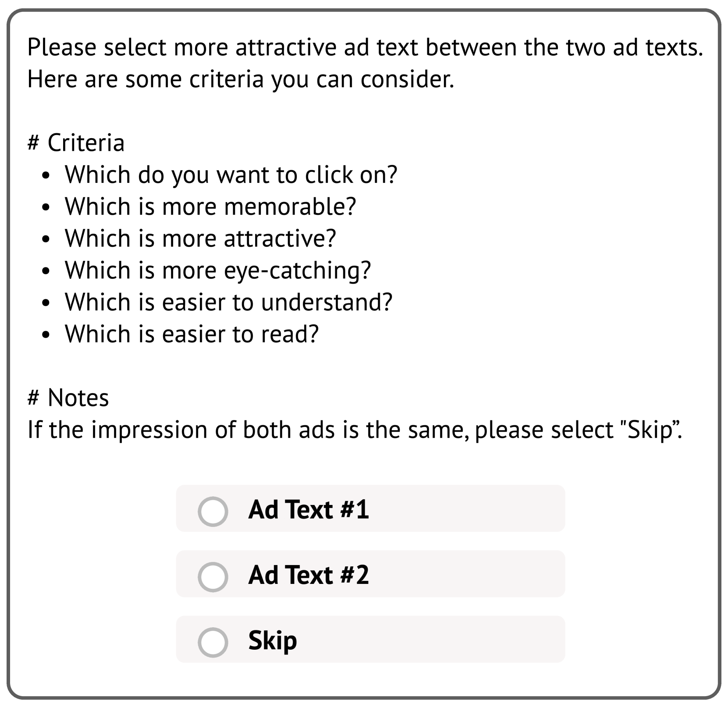The image size is (728, 708).
Task: Click the "# Criteria" heading
Action: (x=76, y=143)
